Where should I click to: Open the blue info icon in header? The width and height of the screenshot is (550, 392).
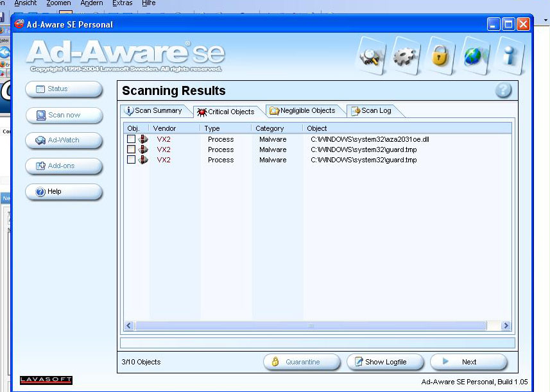(x=509, y=56)
